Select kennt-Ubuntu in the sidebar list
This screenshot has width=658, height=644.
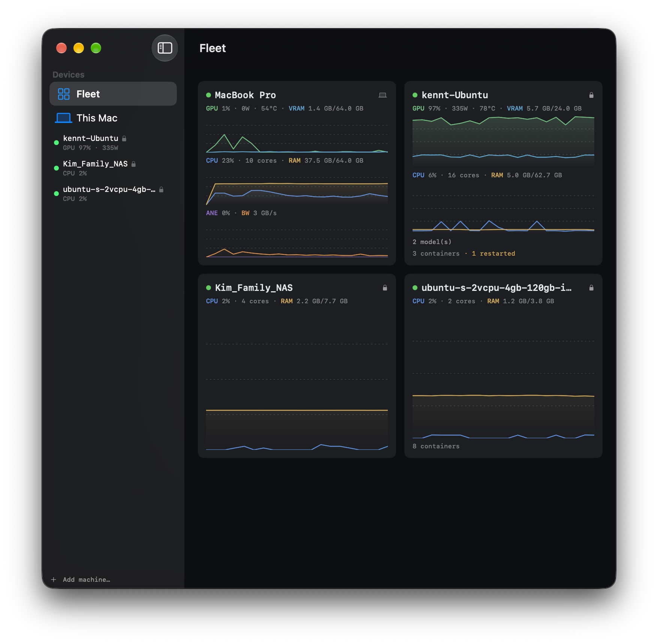(113, 143)
